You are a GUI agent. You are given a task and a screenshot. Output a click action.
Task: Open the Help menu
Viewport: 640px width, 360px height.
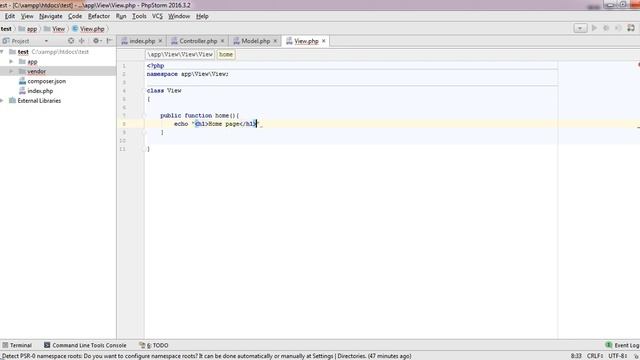click(x=202, y=16)
